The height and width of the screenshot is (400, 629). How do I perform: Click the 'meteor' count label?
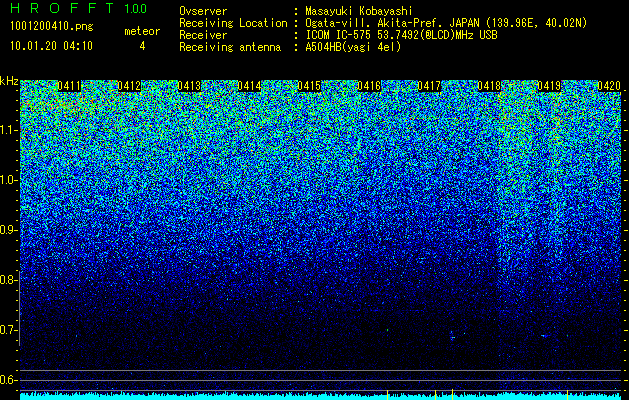tap(142, 31)
